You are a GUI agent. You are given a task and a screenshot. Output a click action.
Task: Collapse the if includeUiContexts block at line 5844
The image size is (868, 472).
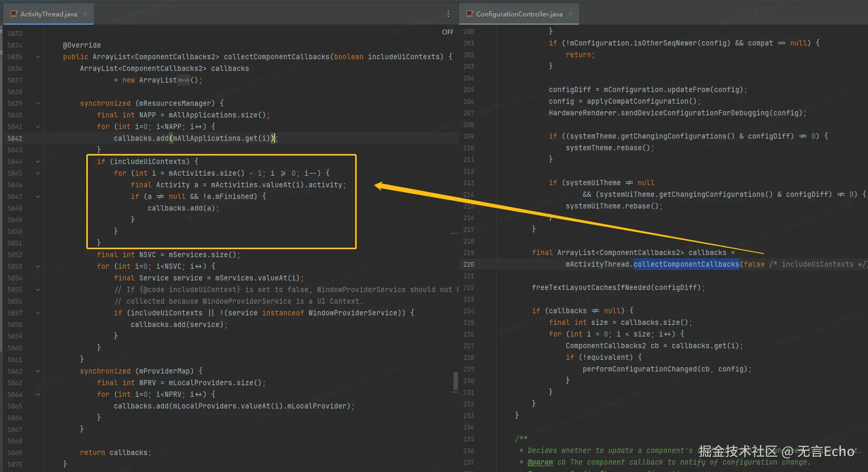point(38,162)
